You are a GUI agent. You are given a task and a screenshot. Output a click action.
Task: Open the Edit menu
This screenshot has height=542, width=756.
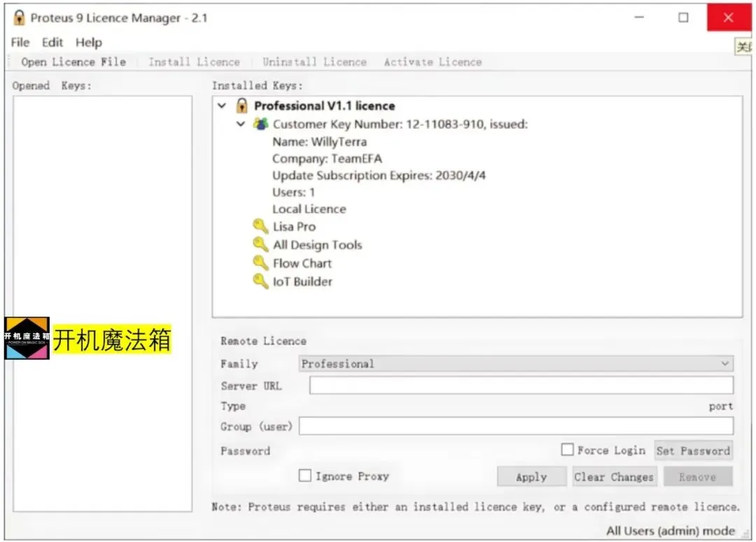[x=52, y=43]
